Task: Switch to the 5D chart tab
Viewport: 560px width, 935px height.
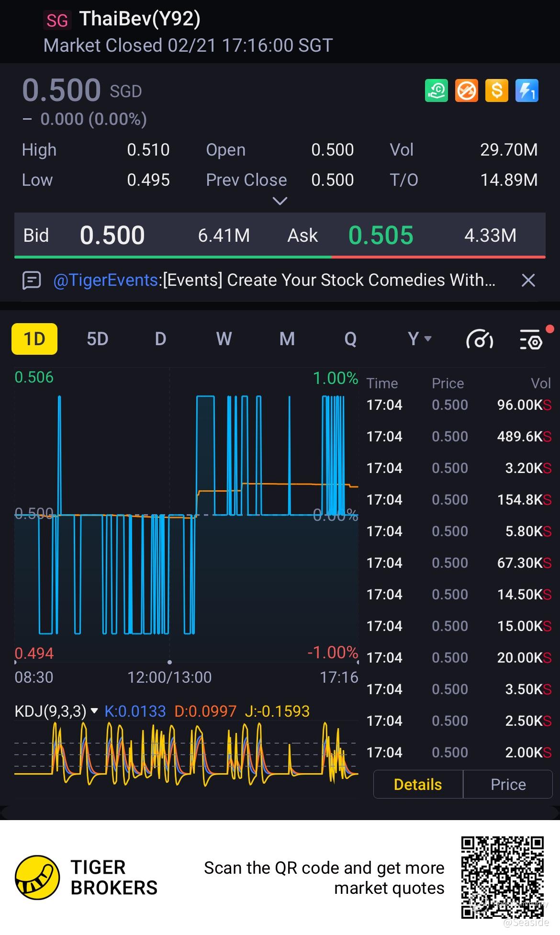Action: 97,339
